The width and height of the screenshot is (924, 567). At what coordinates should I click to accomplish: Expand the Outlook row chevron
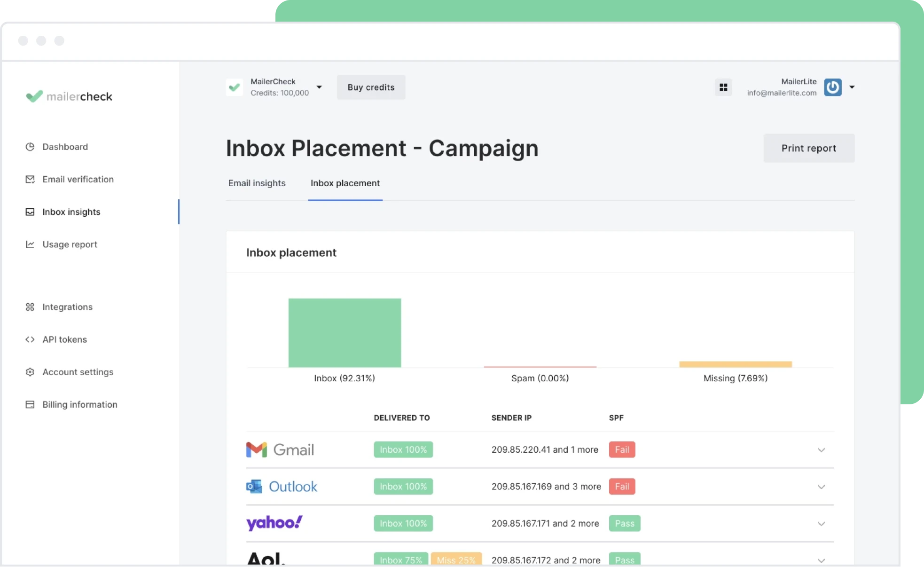click(821, 487)
